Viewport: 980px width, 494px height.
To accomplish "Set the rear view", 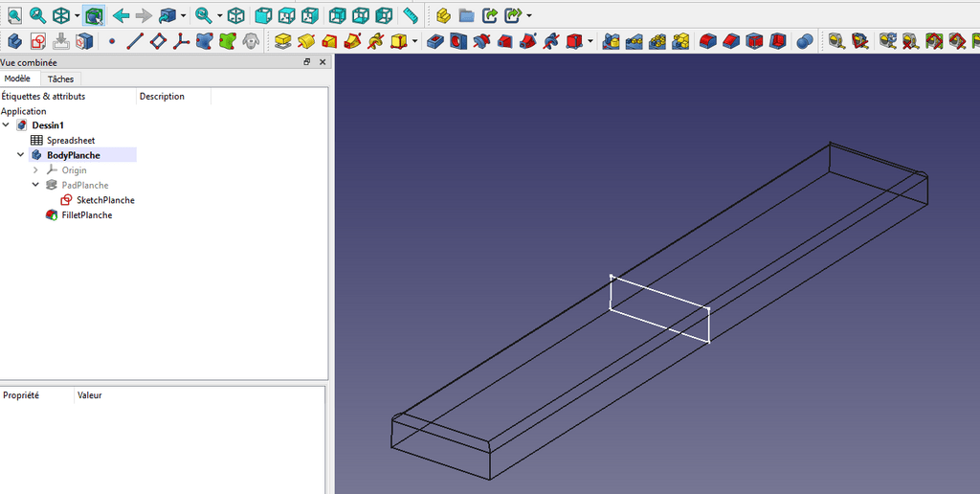I will [x=338, y=15].
